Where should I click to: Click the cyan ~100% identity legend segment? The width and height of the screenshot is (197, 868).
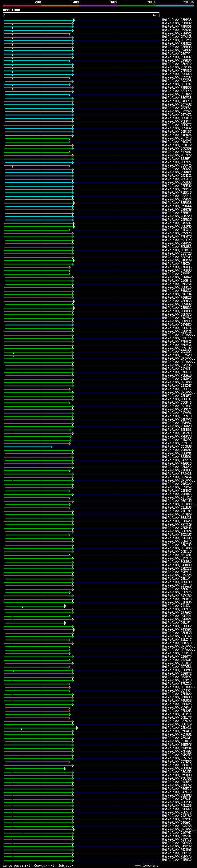click(x=175, y=6)
